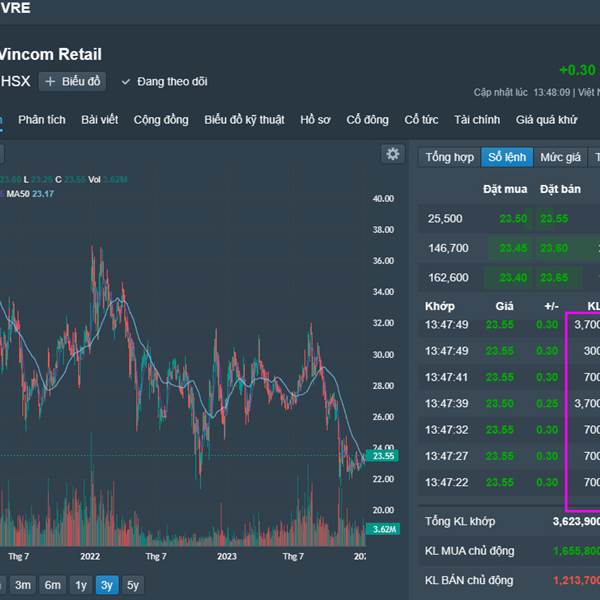Select the matched trade at 13:47:41

509,377
